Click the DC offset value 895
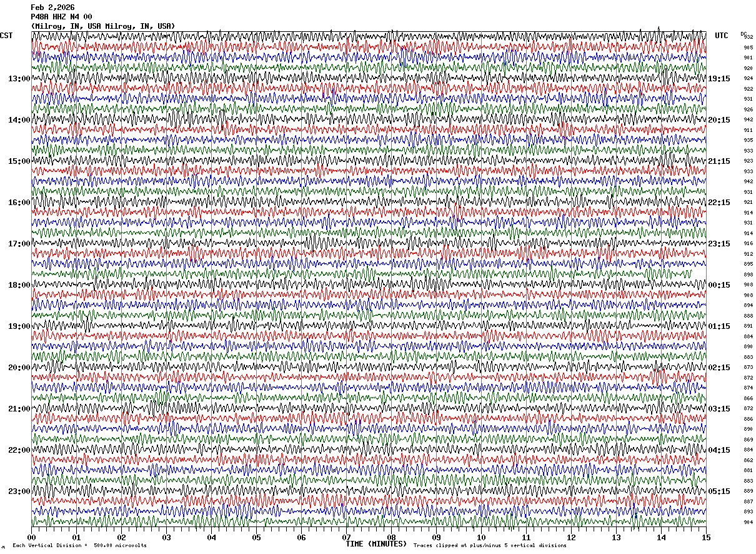This screenshot has width=756, height=554. point(748,264)
